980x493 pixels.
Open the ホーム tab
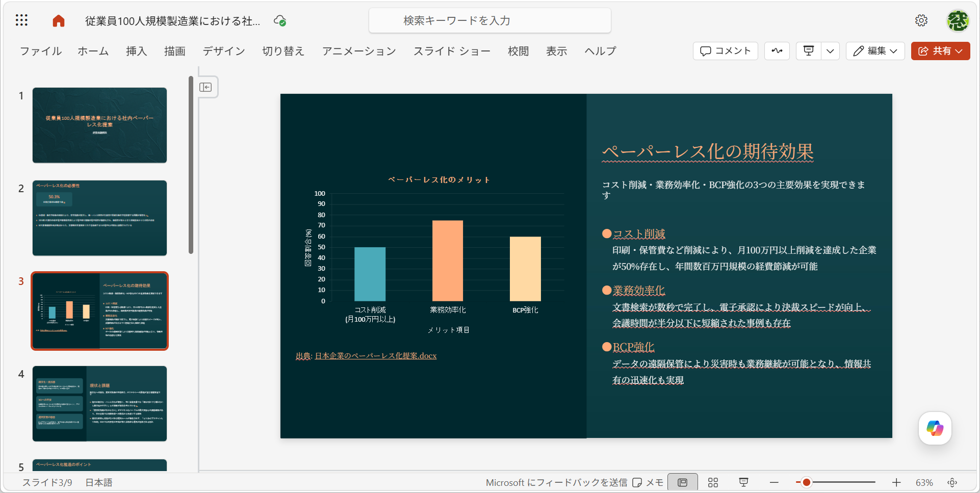coord(93,51)
